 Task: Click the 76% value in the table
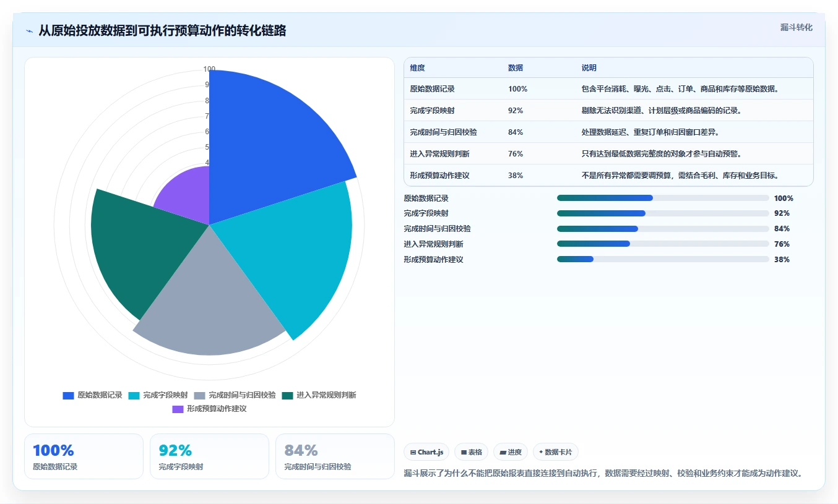pos(516,154)
